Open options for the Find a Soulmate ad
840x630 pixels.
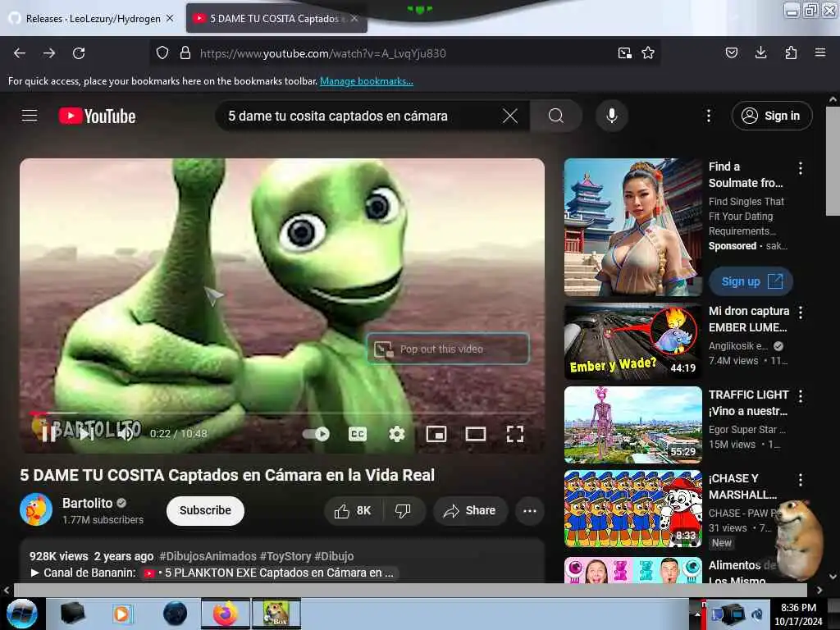click(801, 168)
